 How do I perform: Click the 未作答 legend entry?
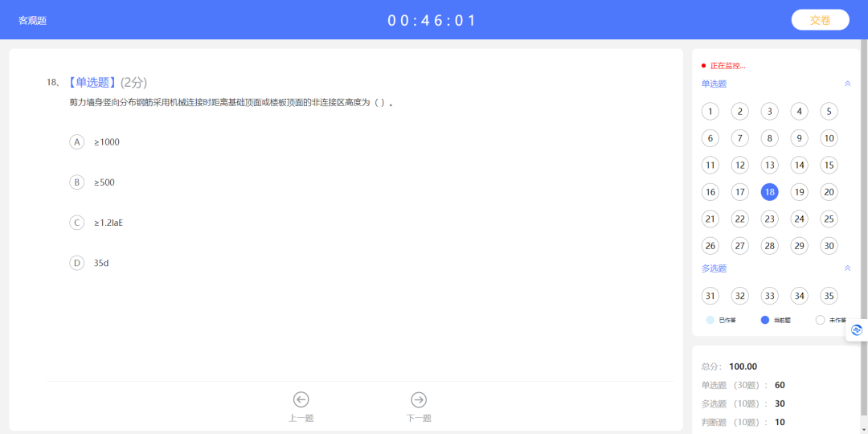click(x=832, y=320)
